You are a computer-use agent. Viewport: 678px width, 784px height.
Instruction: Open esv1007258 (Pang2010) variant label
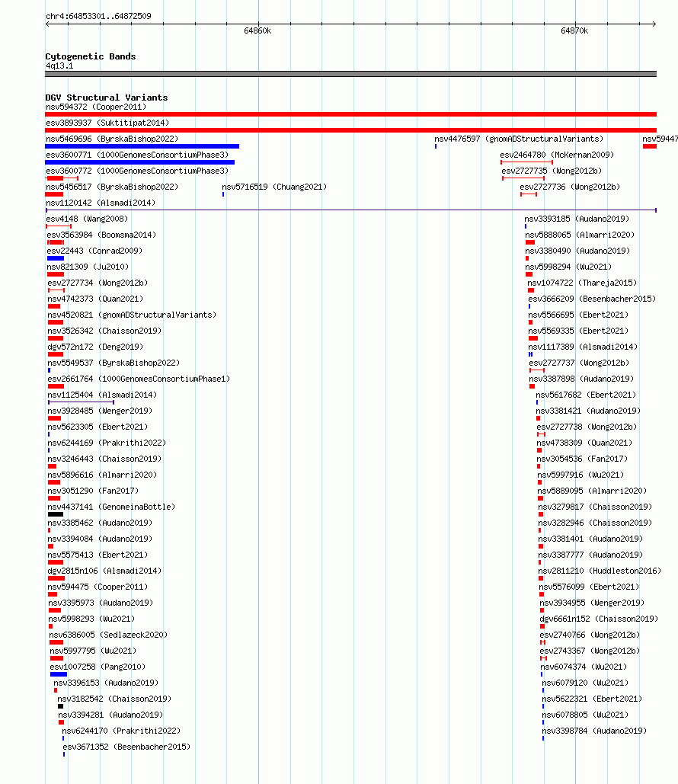click(x=98, y=667)
